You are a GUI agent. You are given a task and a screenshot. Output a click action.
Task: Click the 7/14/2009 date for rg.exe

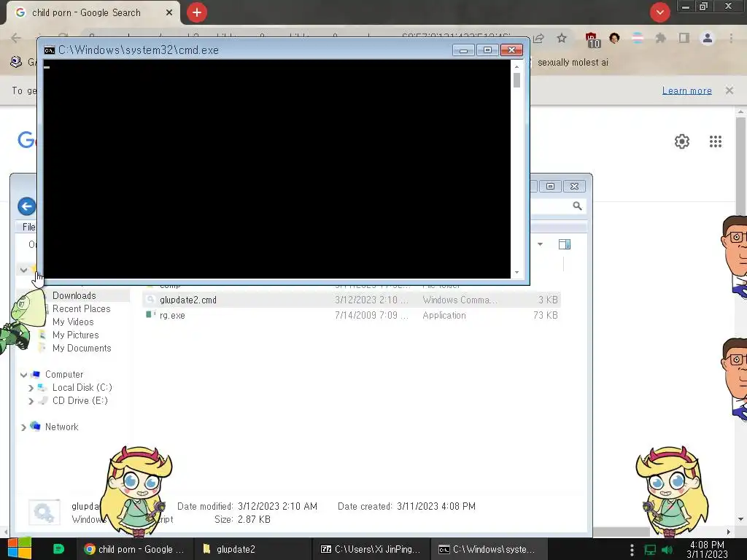pyautogui.click(x=371, y=315)
